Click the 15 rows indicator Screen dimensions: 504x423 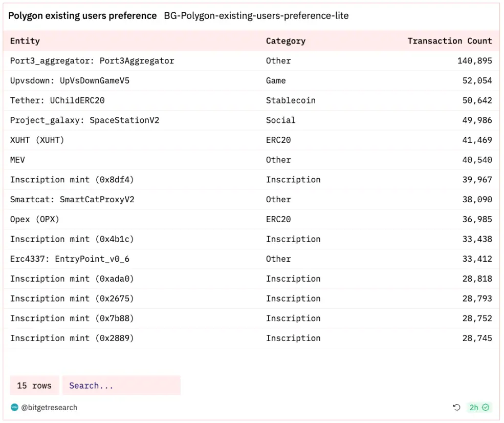34,386
